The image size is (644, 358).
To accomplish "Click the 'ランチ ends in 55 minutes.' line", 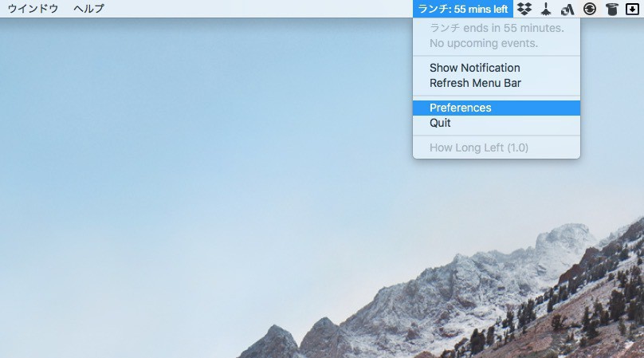I will (x=497, y=28).
